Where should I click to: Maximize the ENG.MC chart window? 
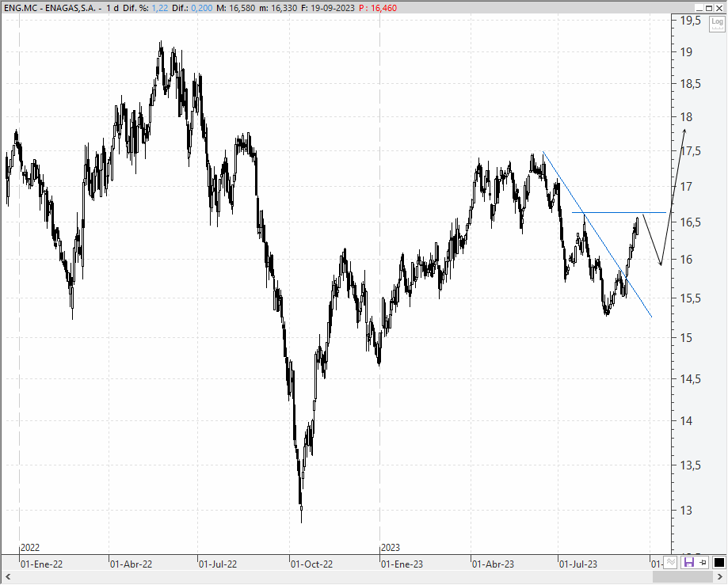click(709, 8)
